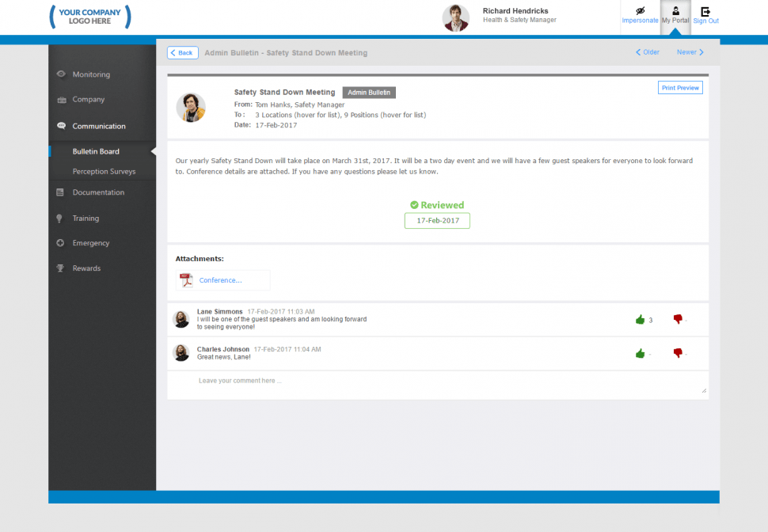Click the company logo
The height and width of the screenshot is (532, 768).
90,17
